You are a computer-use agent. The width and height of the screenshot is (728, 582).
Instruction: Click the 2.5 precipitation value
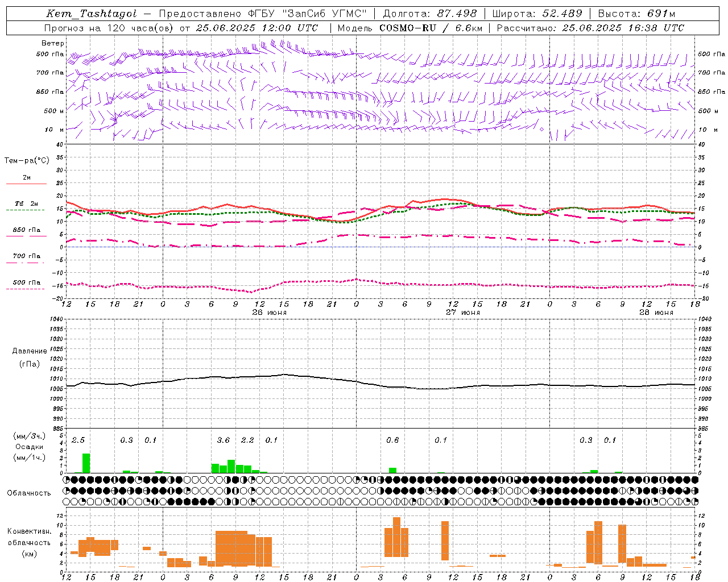point(78,440)
